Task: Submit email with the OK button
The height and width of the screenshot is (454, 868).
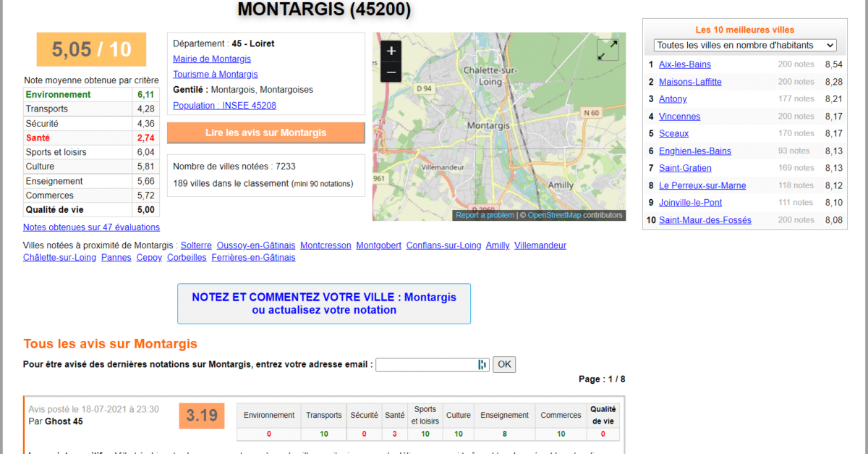Action: [504, 364]
